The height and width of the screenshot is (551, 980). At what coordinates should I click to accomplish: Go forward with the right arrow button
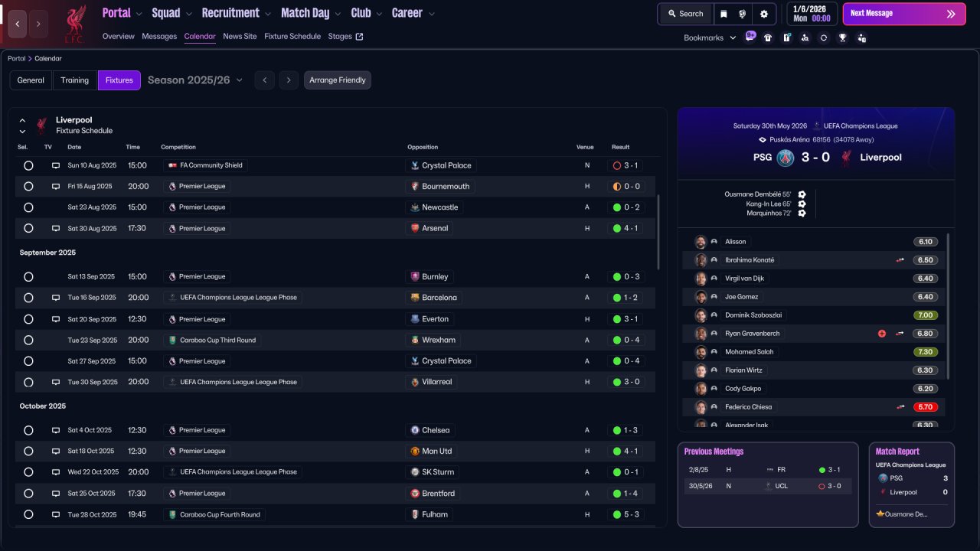[39, 24]
